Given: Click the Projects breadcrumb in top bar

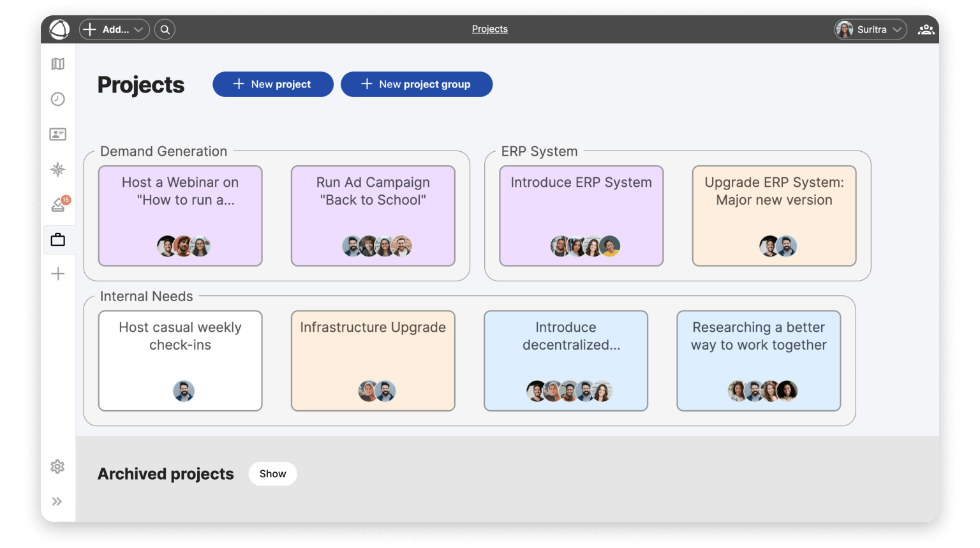Looking at the screenshot, I should [x=489, y=29].
